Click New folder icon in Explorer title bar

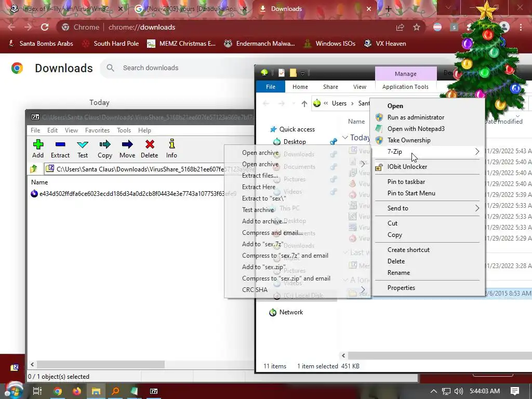(x=293, y=73)
